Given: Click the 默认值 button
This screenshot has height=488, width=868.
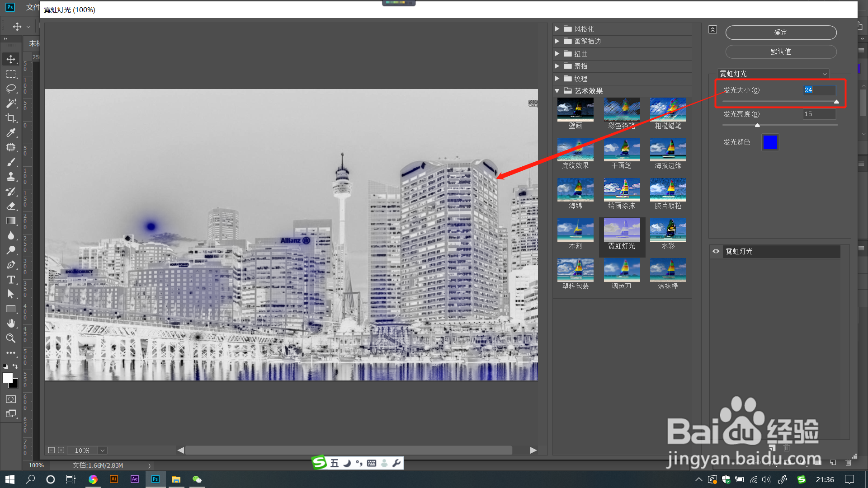Looking at the screenshot, I should (781, 52).
